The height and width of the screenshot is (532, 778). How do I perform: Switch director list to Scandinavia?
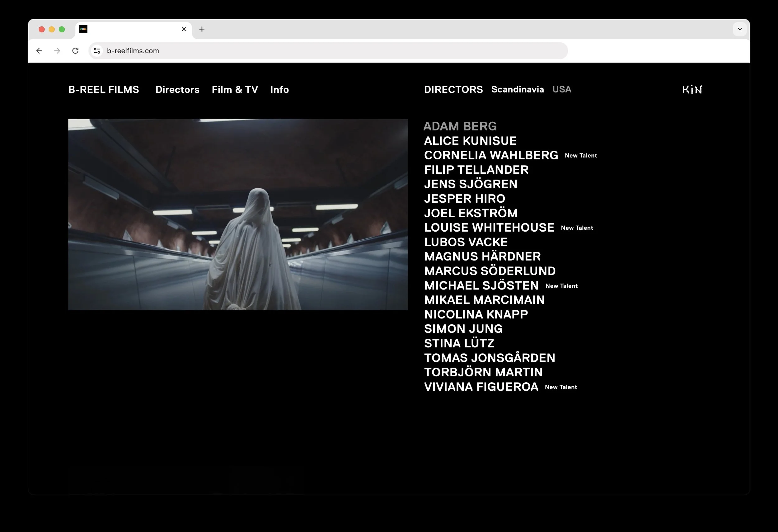click(x=518, y=89)
